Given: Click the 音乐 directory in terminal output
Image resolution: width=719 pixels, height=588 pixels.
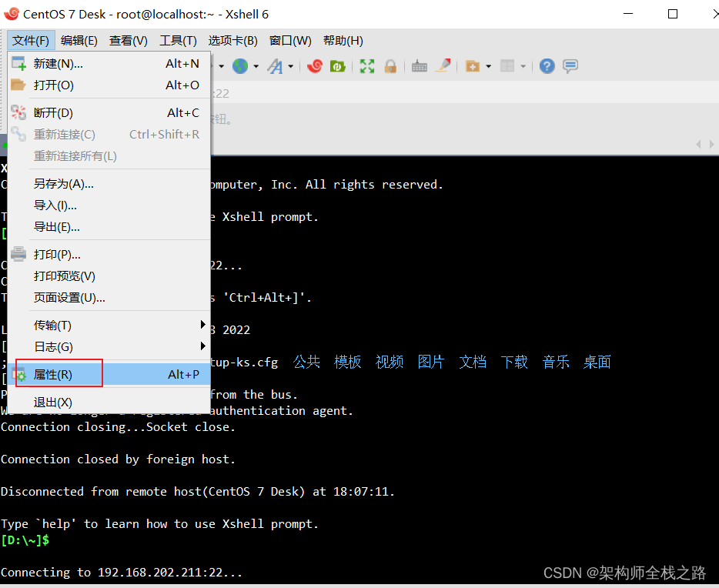Looking at the screenshot, I should (x=556, y=362).
